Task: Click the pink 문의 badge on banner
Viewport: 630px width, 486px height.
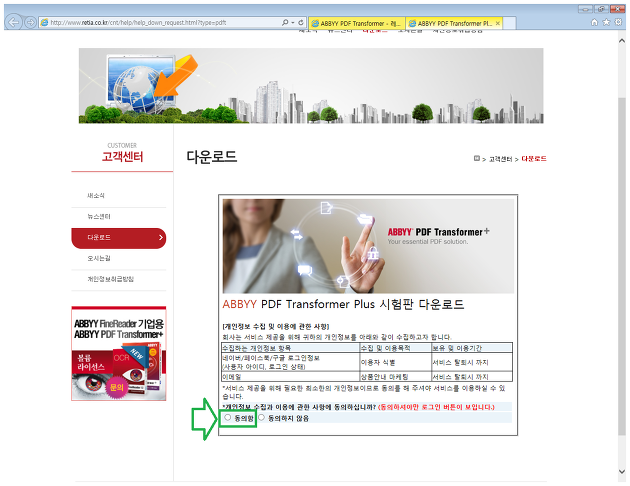Action: point(117,387)
